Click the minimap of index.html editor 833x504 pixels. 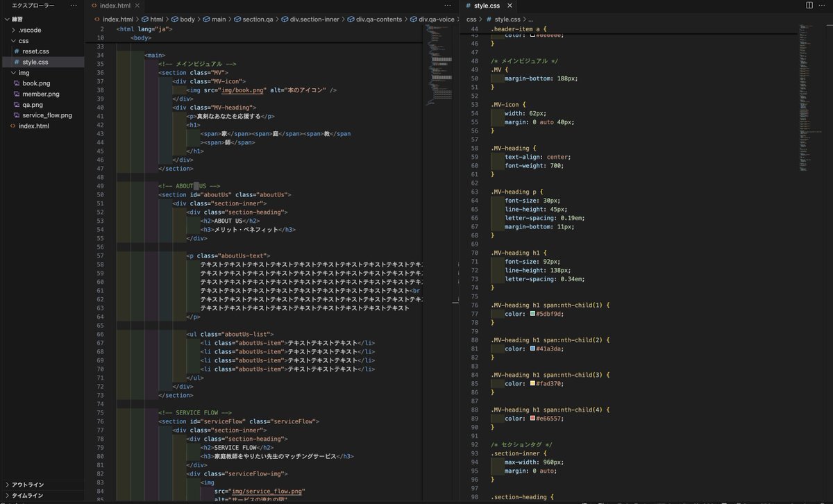(x=440, y=66)
